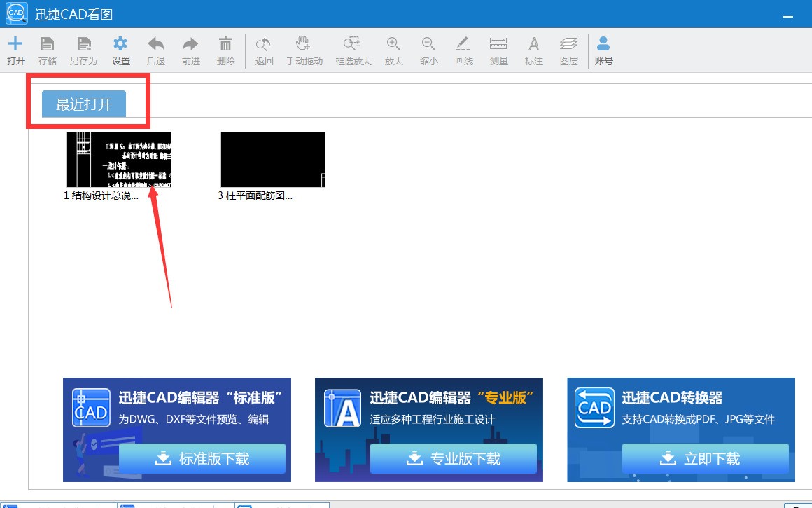Viewport: 812px width, 508px height.
Task: Open the 账号 account icon
Action: point(603,44)
